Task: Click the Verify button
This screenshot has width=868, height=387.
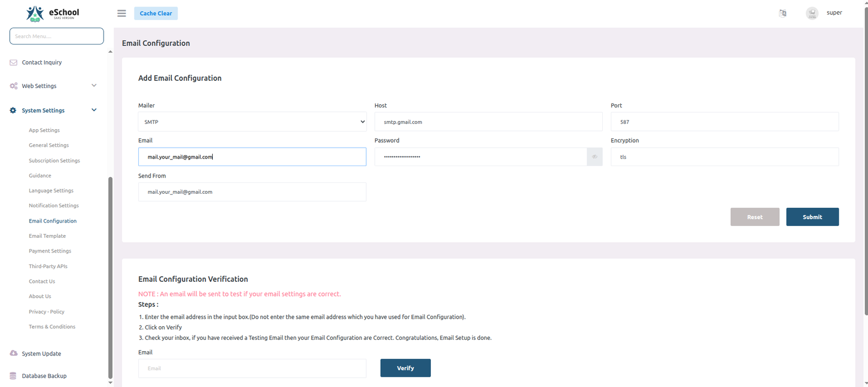Action: pos(405,368)
